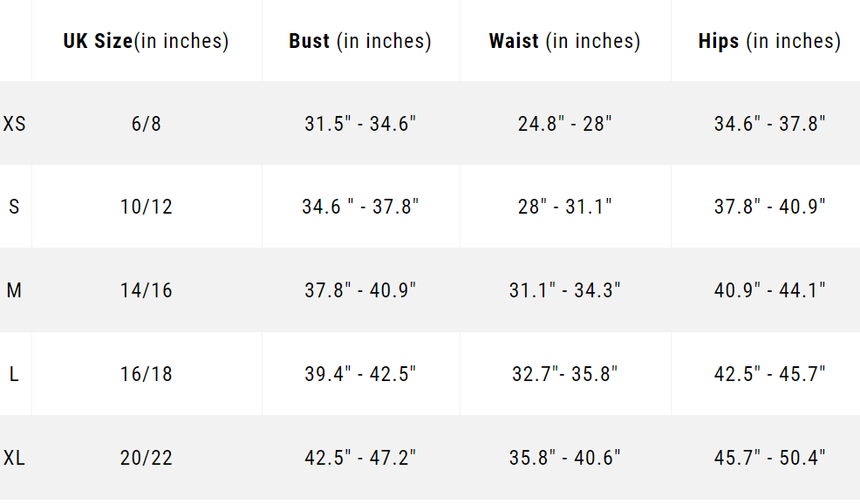Click the Bust column header
This screenshot has width=860, height=504.
click(x=360, y=41)
